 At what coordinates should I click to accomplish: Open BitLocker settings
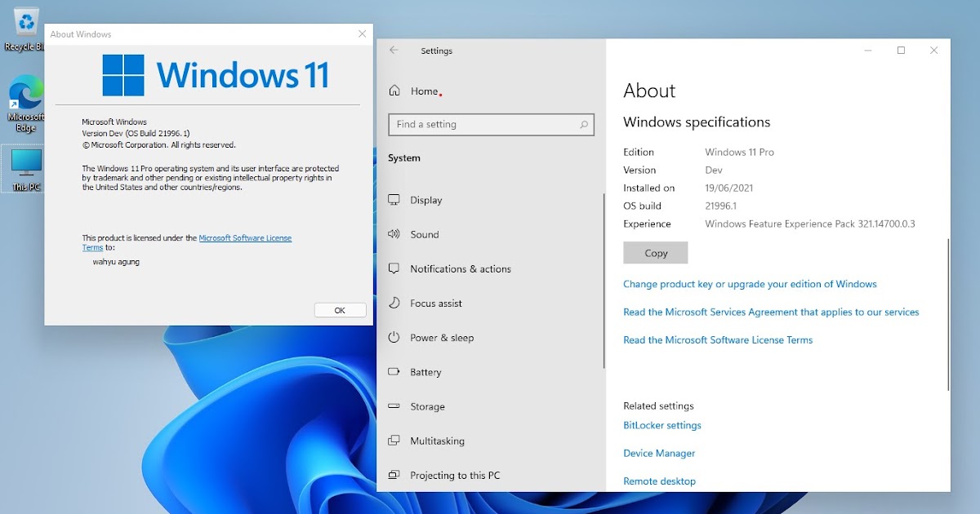(x=662, y=425)
